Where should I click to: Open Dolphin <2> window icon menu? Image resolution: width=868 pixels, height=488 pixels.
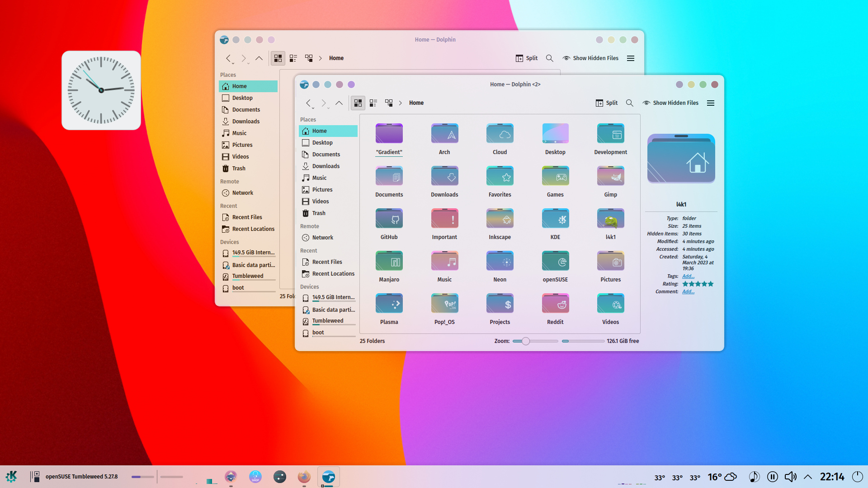pos(304,84)
